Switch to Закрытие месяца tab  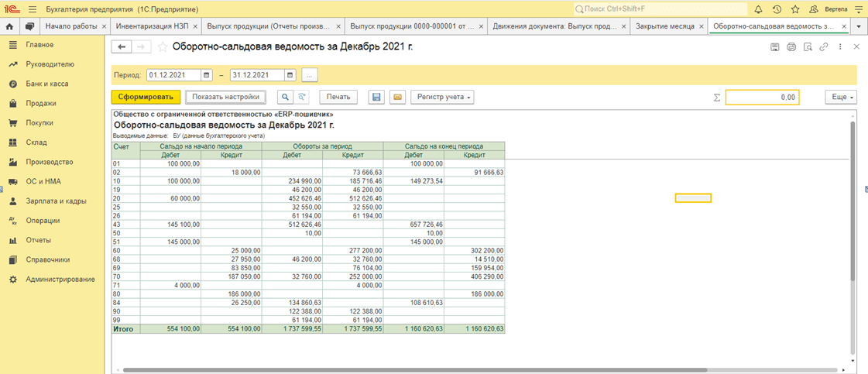[x=664, y=26]
